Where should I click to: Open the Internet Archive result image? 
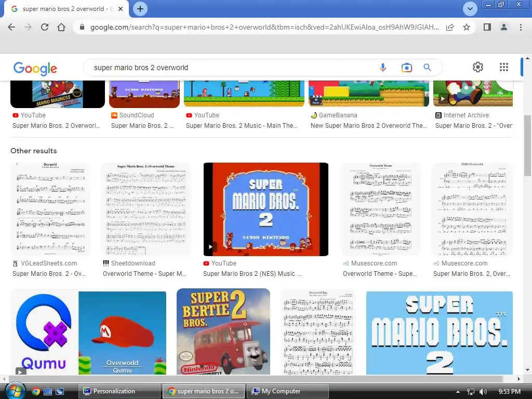click(x=473, y=94)
